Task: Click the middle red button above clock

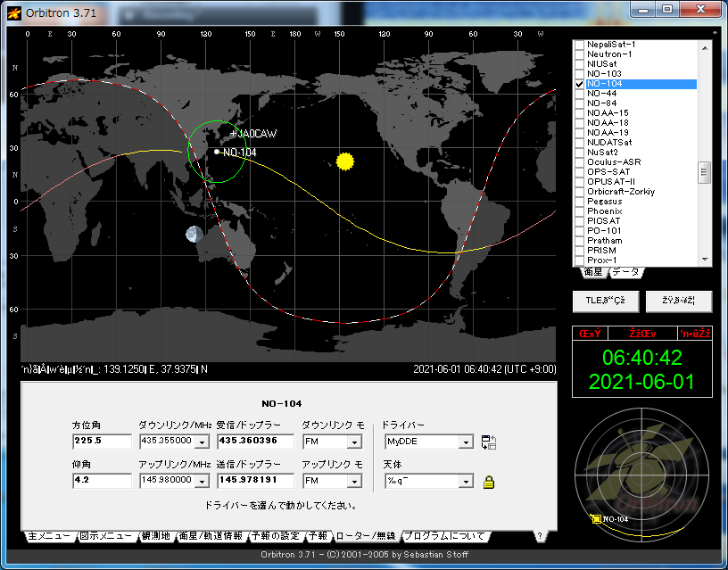Action: (x=642, y=334)
